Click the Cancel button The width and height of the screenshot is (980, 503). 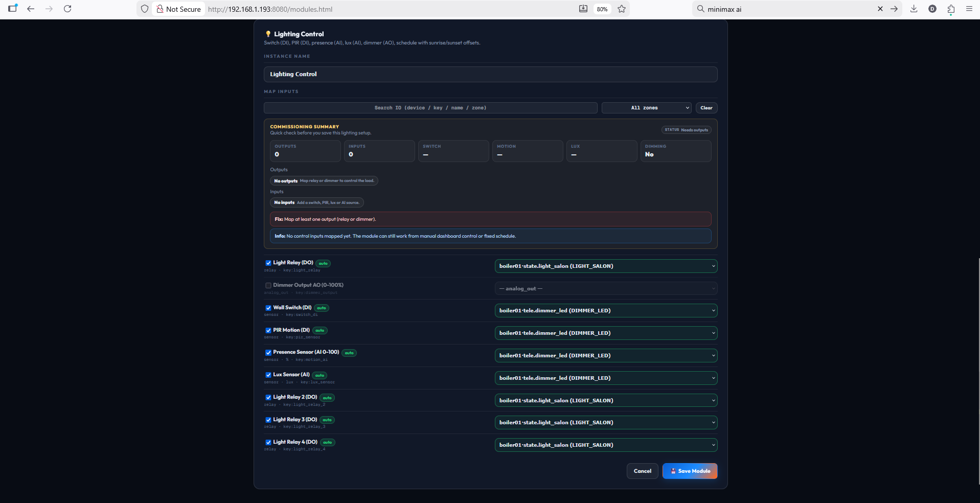point(642,471)
